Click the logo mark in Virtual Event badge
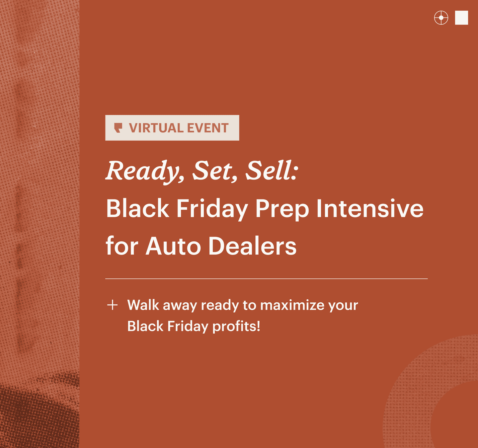Viewport: 478px width, 448px height. coord(118,128)
